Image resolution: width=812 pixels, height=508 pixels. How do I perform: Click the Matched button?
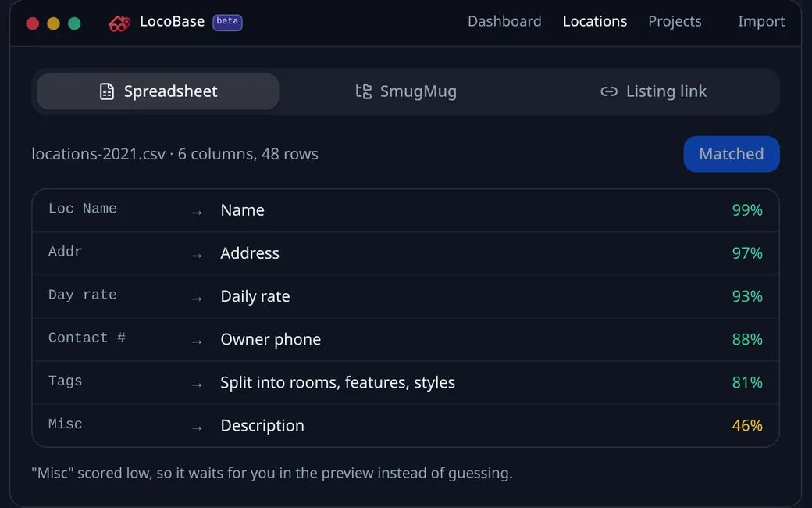[x=732, y=154]
